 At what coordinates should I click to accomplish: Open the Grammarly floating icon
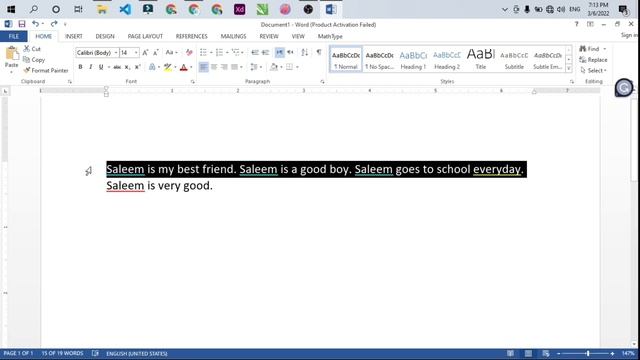[x=624, y=88]
